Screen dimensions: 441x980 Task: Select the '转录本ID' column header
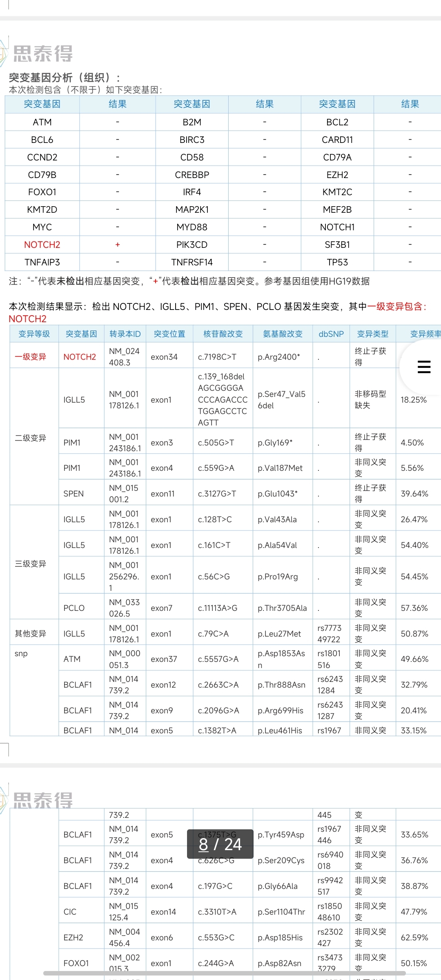125,334
